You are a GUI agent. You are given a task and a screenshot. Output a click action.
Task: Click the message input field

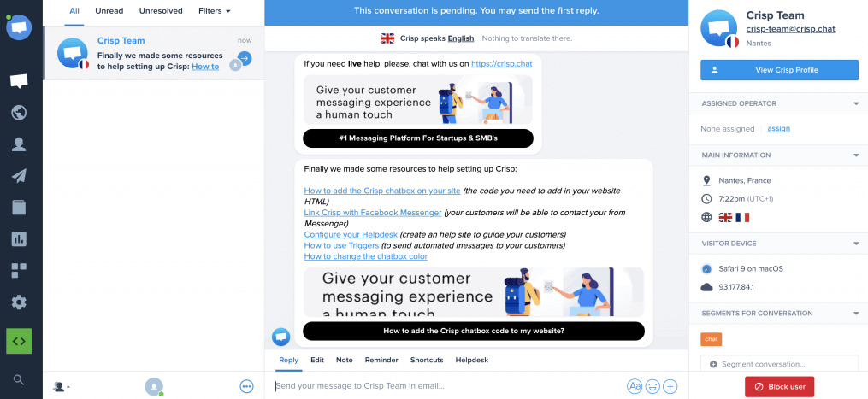(x=448, y=386)
